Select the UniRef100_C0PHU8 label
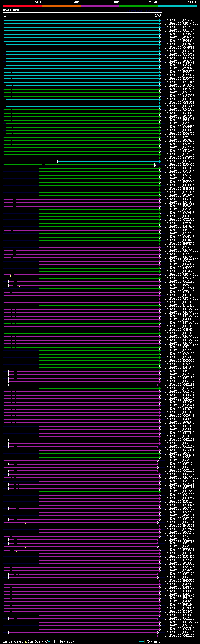This screenshot has height=644, width=200. pos(179,213)
